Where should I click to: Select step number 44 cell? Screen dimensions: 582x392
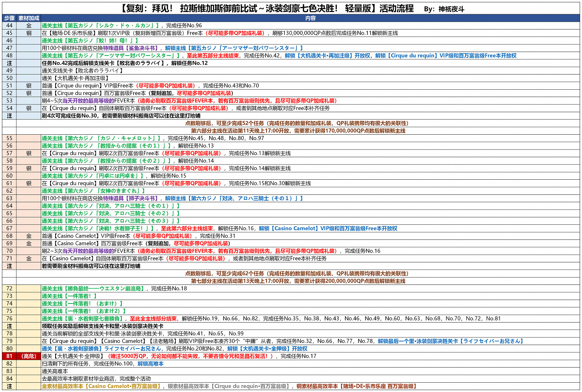(x=9, y=26)
